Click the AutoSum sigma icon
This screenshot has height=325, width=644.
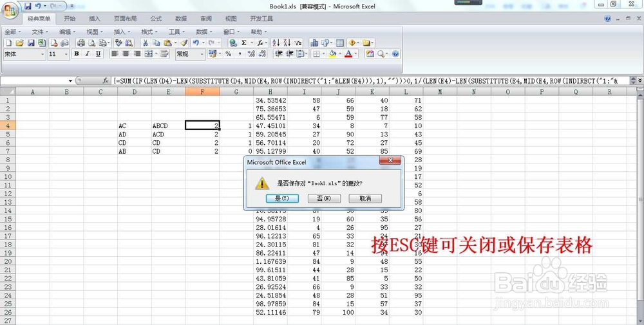coord(244,42)
